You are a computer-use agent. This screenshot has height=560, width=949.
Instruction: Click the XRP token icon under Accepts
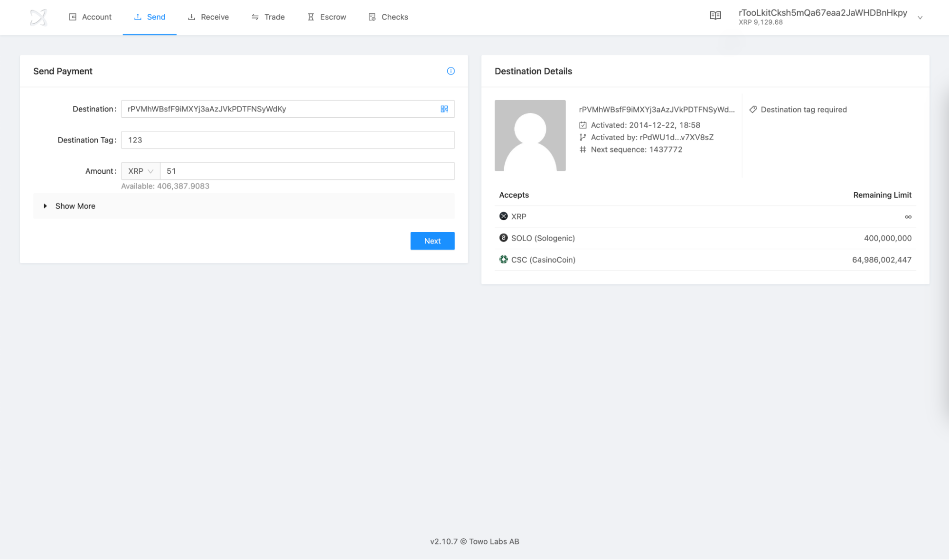click(503, 216)
